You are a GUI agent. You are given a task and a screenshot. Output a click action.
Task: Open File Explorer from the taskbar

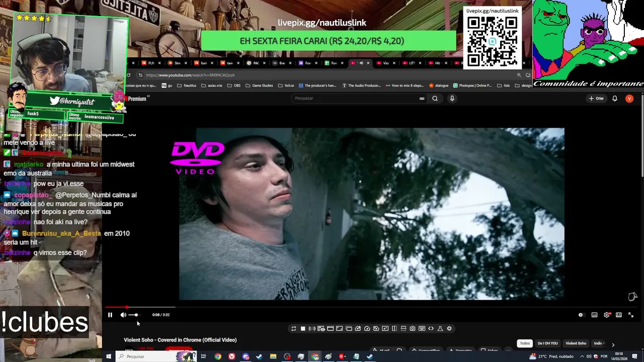(x=273, y=356)
